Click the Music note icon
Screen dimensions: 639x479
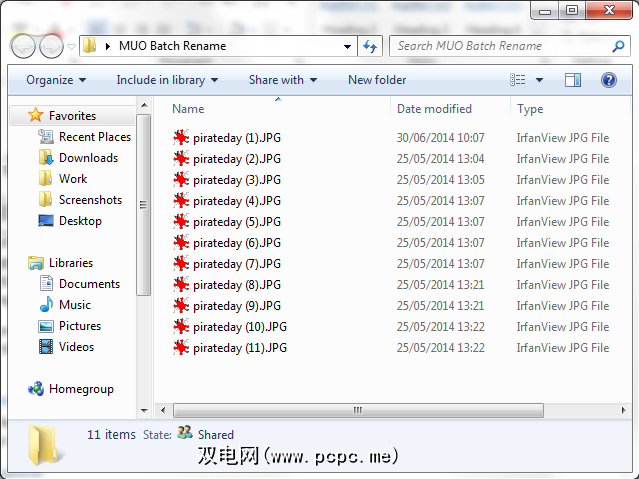click(46, 304)
